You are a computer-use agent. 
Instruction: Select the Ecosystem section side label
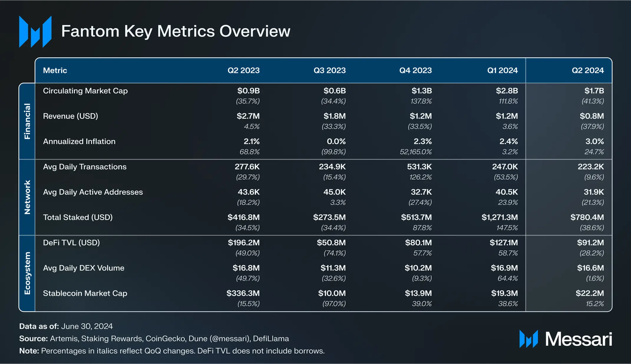27,273
